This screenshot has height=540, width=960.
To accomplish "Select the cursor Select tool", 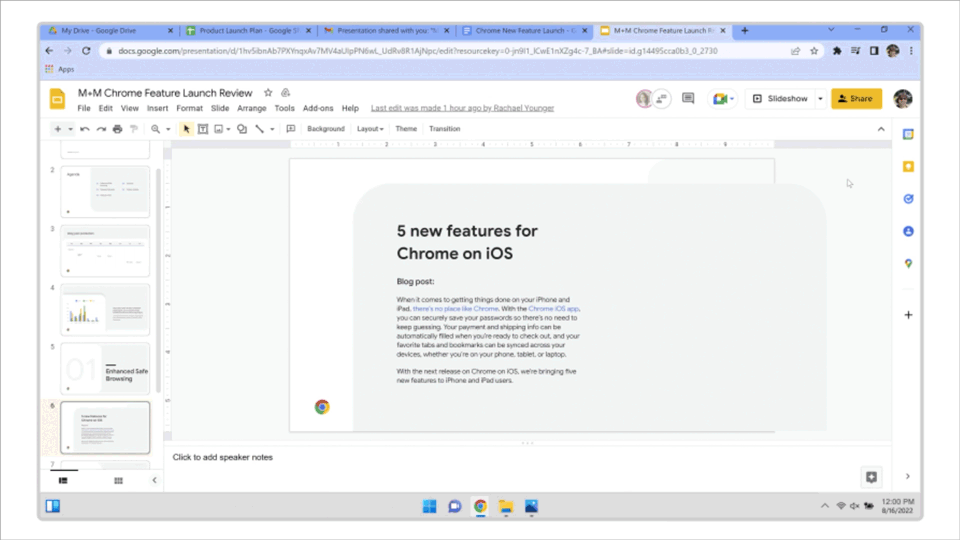I will 186,129.
